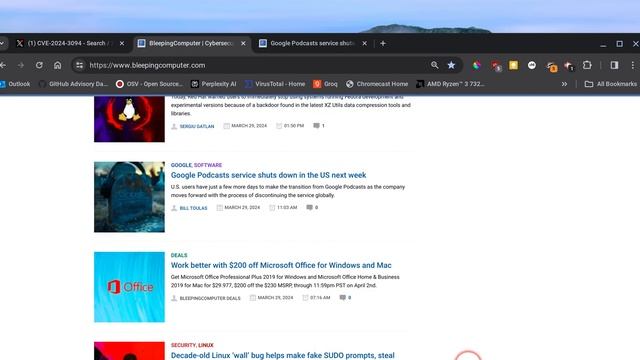Open Google Podcasts service shuts down article
Screen dimensions: 640x360
pyautogui.click(x=268, y=175)
